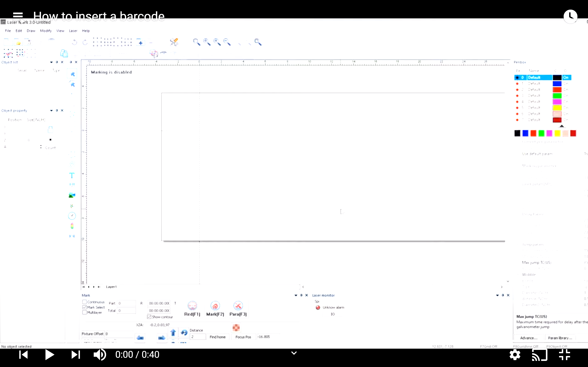Enable the Continuous checkbox
Image resolution: width=588 pixels, height=367 pixels.
coord(85,302)
